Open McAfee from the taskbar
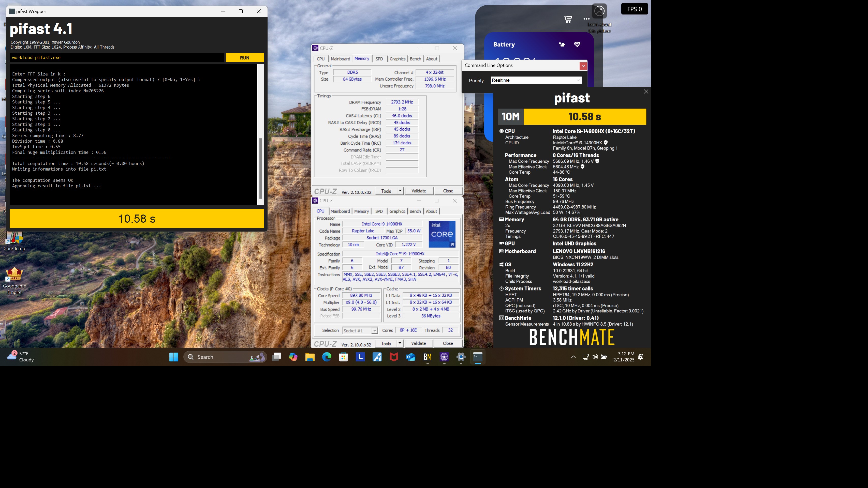This screenshot has height=488, width=868. click(x=394, y=357)
